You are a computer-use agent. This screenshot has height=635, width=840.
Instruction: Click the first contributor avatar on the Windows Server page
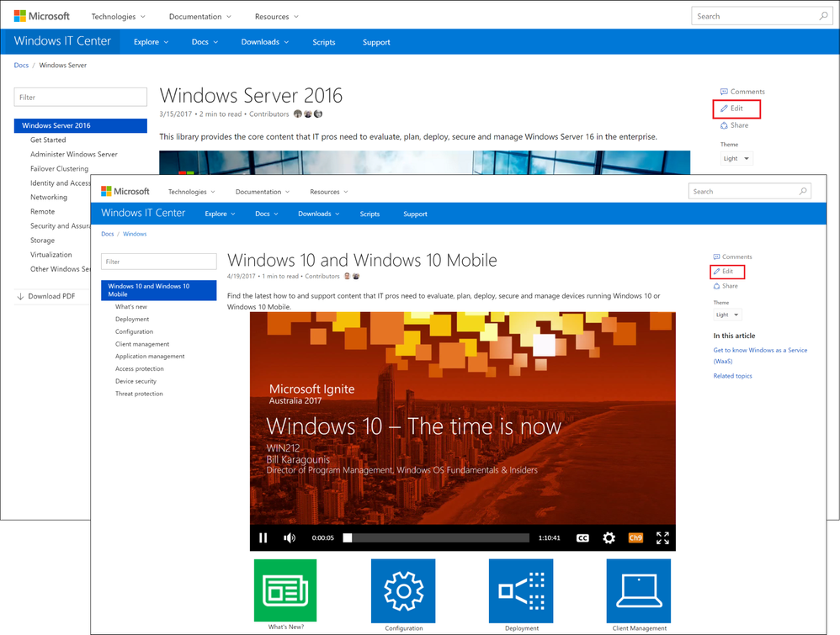coord(298,114)
